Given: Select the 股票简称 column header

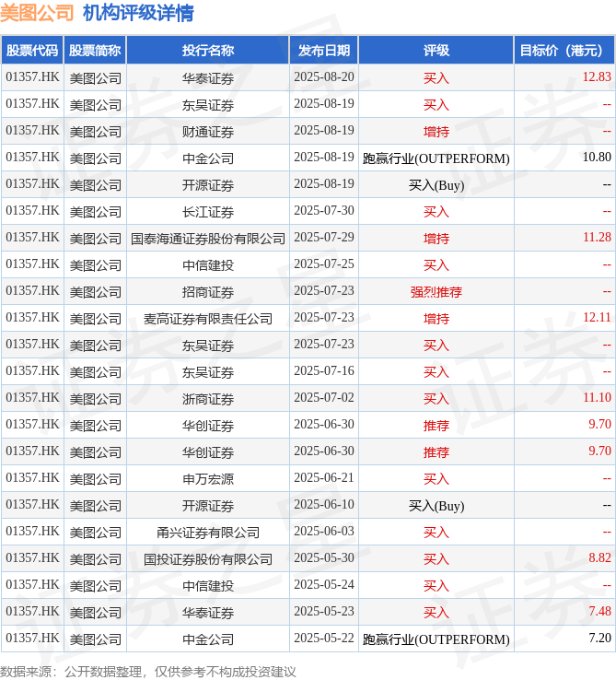Looking at the screenshot, I should click(x=95, y=51).
